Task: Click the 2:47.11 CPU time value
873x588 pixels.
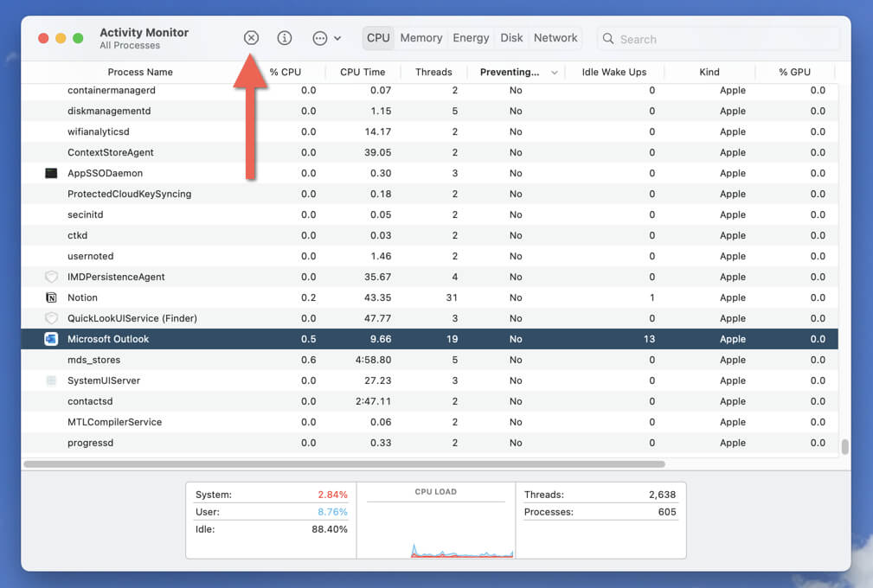Action: [373, 401]
